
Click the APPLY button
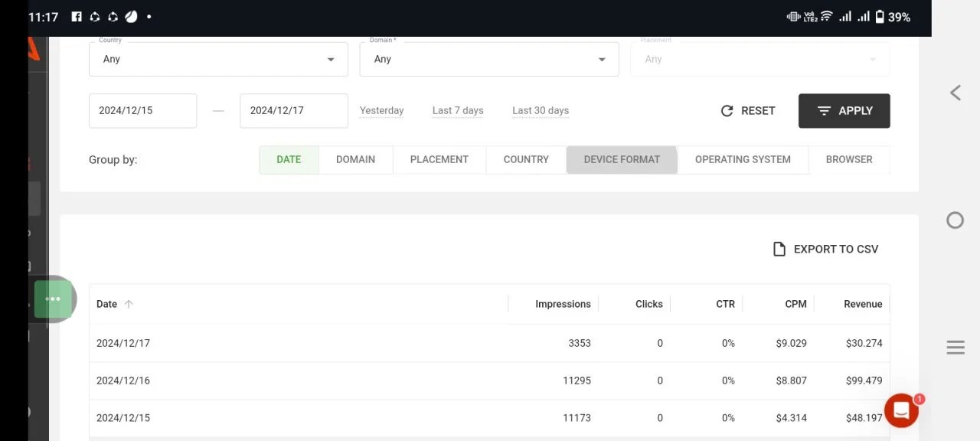pyautogui.click(x=844, y=111)
